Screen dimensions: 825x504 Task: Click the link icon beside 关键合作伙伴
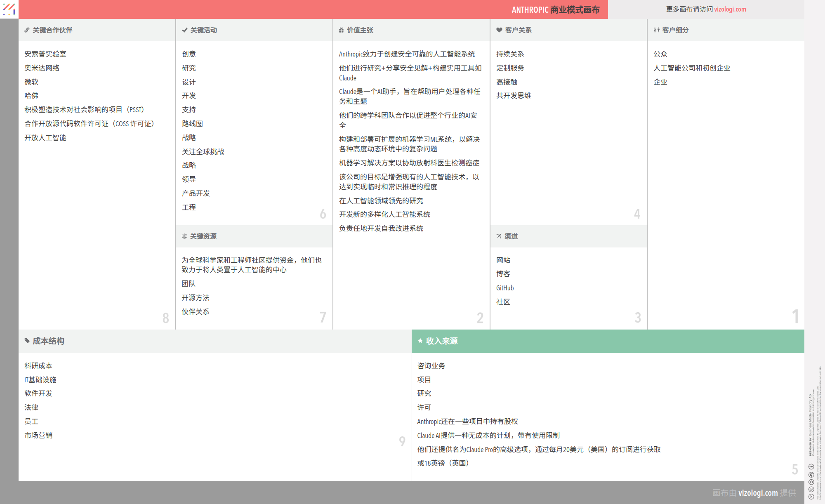[27, 30]
